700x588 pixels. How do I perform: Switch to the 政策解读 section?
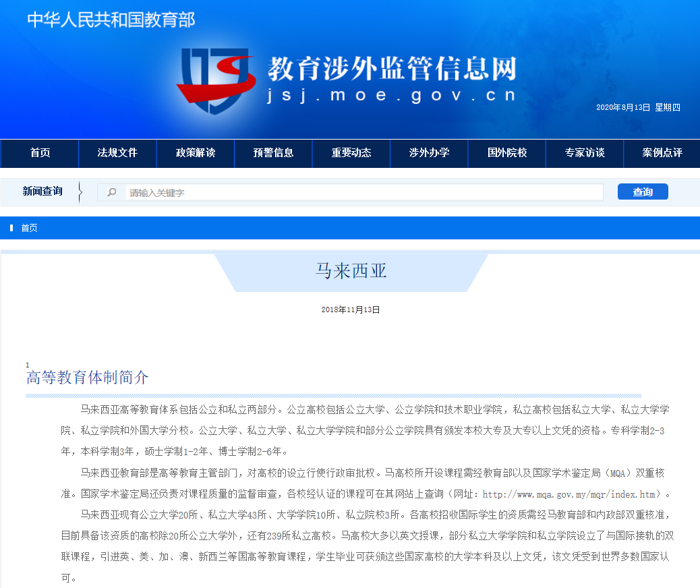point(195,153)
